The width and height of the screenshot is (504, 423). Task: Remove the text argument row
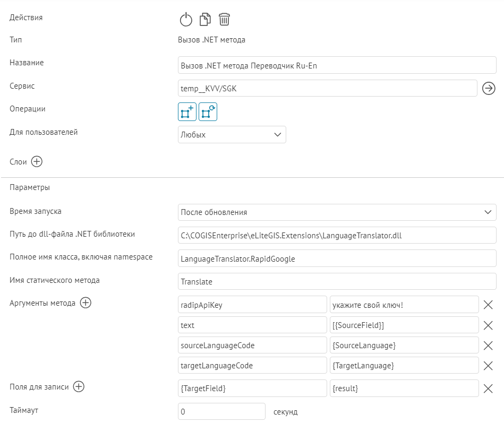[x=488, y=325]
